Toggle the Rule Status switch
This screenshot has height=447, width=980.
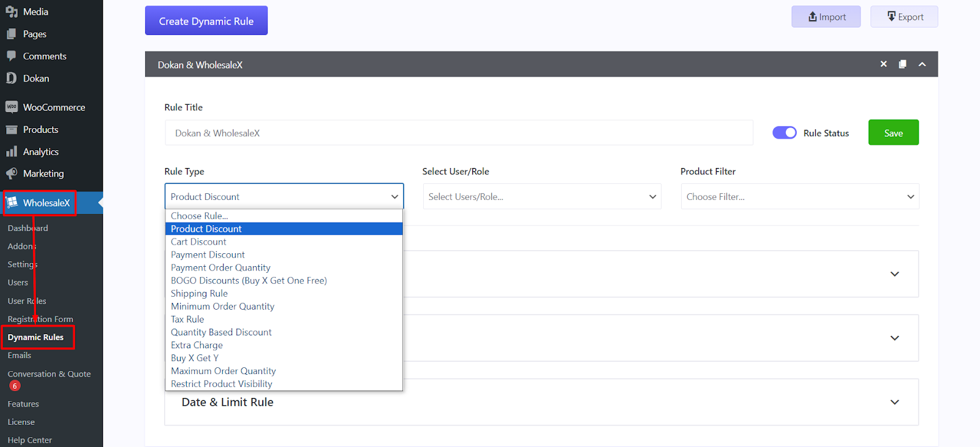coord(784,132)
